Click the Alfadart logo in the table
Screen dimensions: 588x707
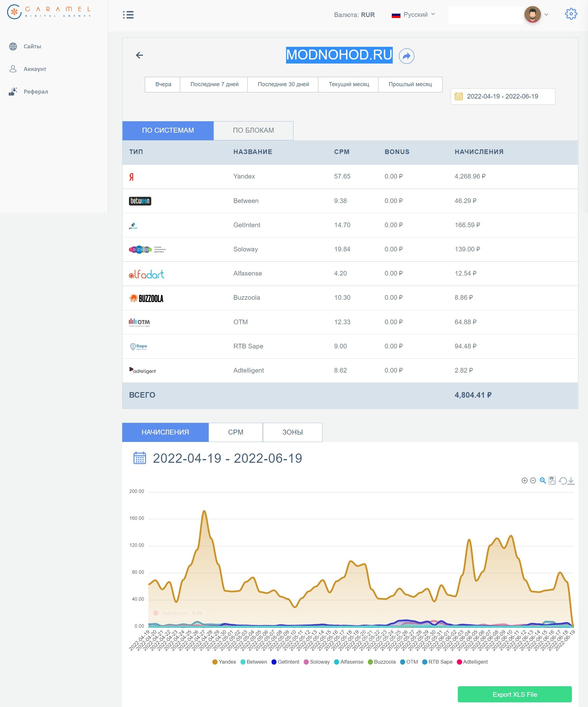tap(147, 274)
